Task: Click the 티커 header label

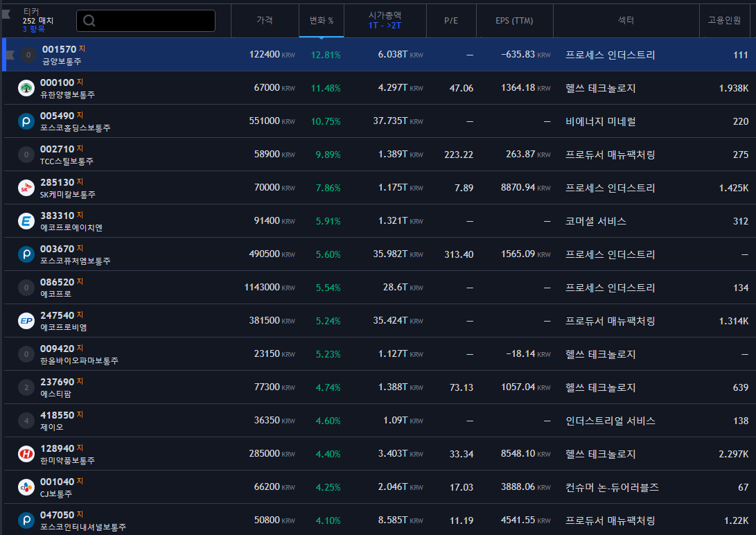Action: pyautogui.click(x=31, y=12)
